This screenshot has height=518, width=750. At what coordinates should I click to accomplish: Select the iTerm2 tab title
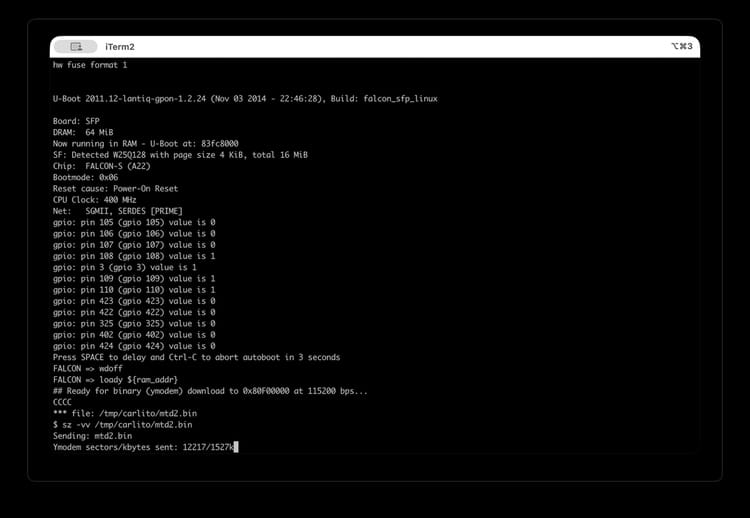(120, 47)
